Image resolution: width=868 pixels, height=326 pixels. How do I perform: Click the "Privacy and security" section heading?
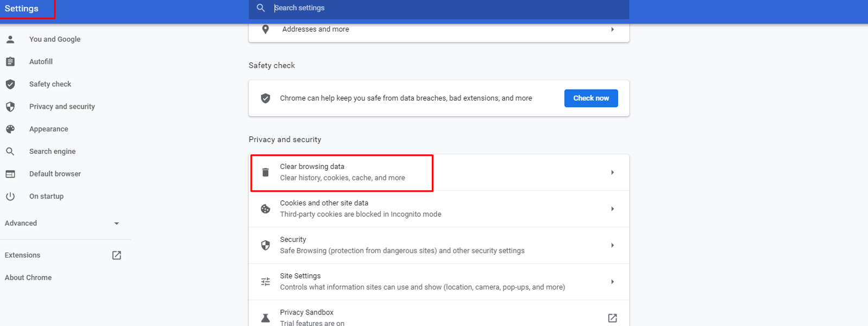(285, 140)
